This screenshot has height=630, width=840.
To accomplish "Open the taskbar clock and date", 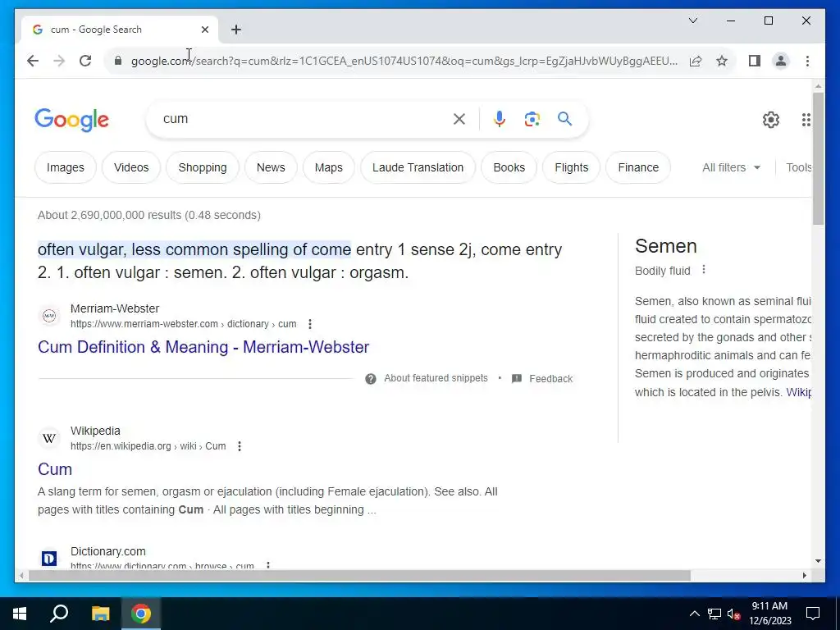I will pyautogui.click(x=769, y=614).
